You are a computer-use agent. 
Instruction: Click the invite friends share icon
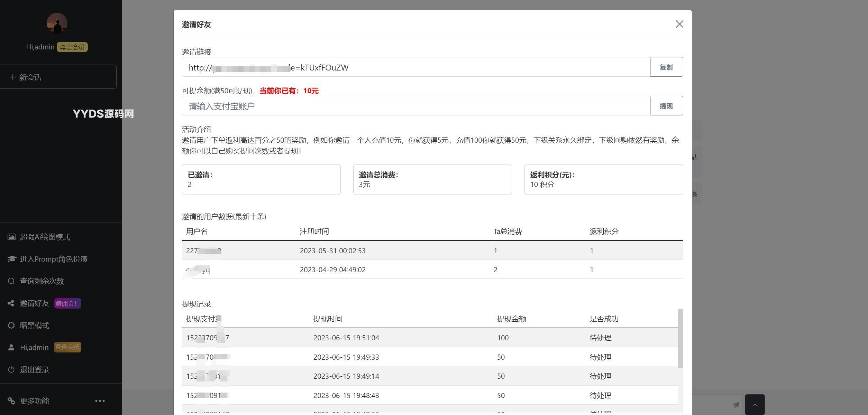[x=11, y=303]
